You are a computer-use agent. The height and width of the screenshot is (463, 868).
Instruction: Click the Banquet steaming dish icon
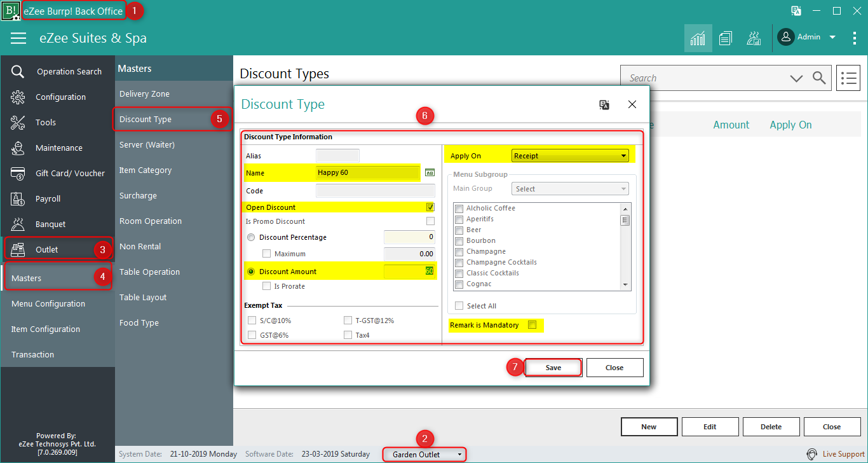tap(18, 225)
